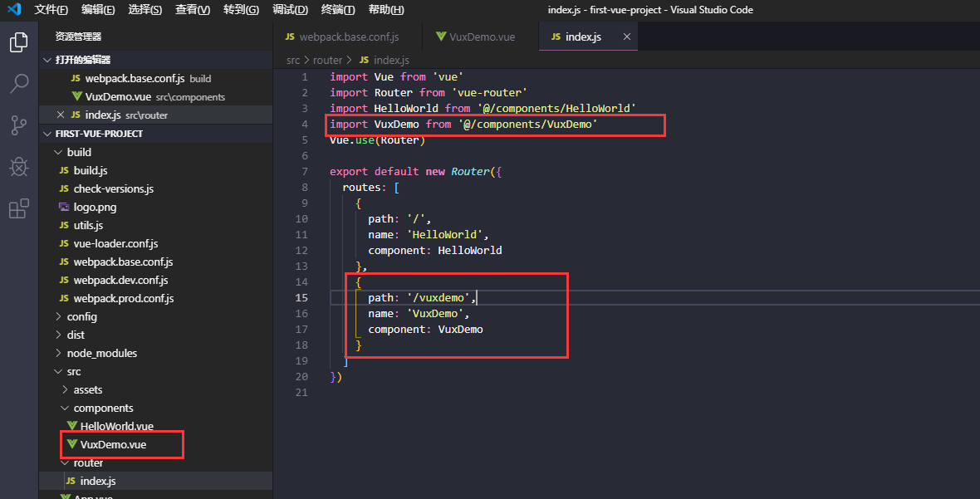Switch to the webpack.base.conf.js tab
This screenshot has width=980, height=499.
pyautogui.click(x=349, y=37)
